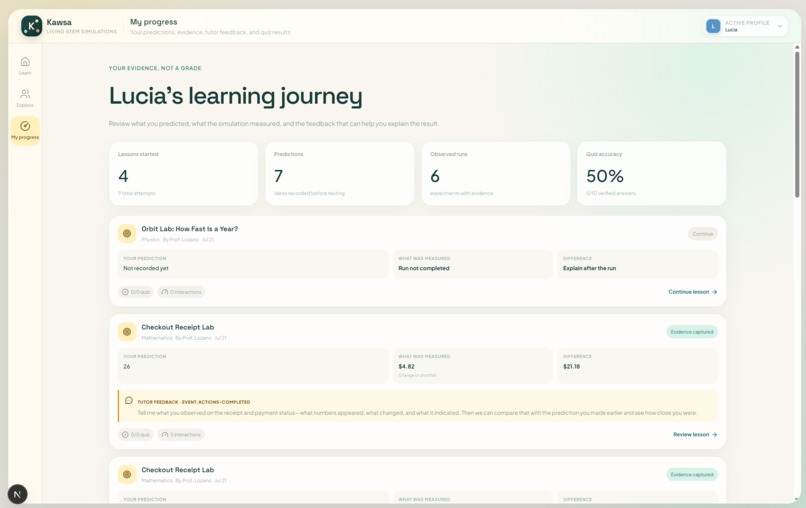The width and height of the screenshot is (806, 508).
Task: Click the first 'Checkout Receipt Lab' title
Action: coord(178,327)
